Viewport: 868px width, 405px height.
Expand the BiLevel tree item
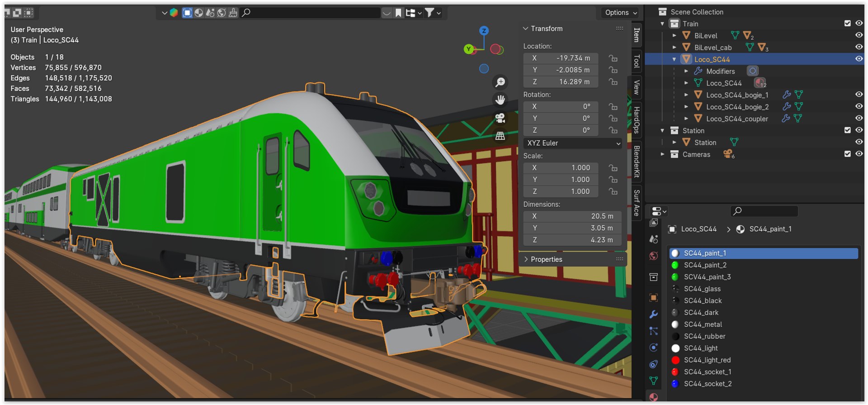point(675,35)
